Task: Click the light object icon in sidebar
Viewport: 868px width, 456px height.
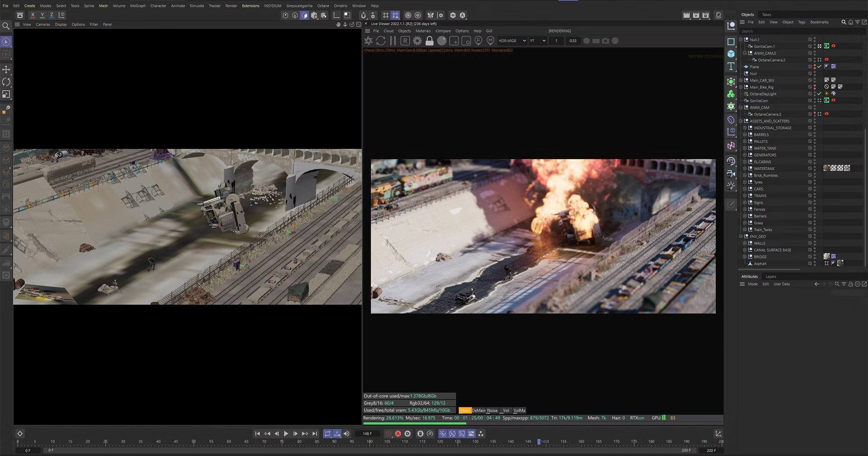Action: 731,186
